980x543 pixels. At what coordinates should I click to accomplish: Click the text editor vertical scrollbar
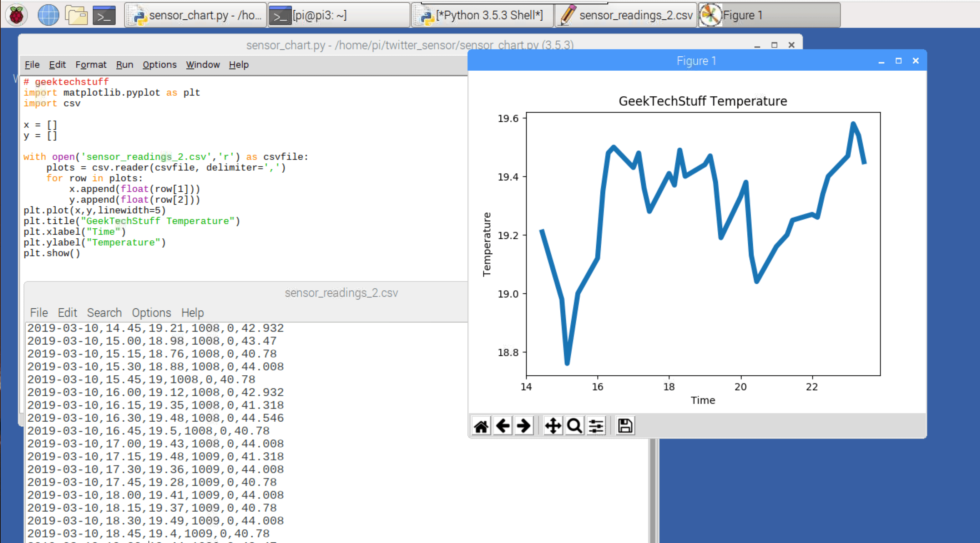click(653, 491)
